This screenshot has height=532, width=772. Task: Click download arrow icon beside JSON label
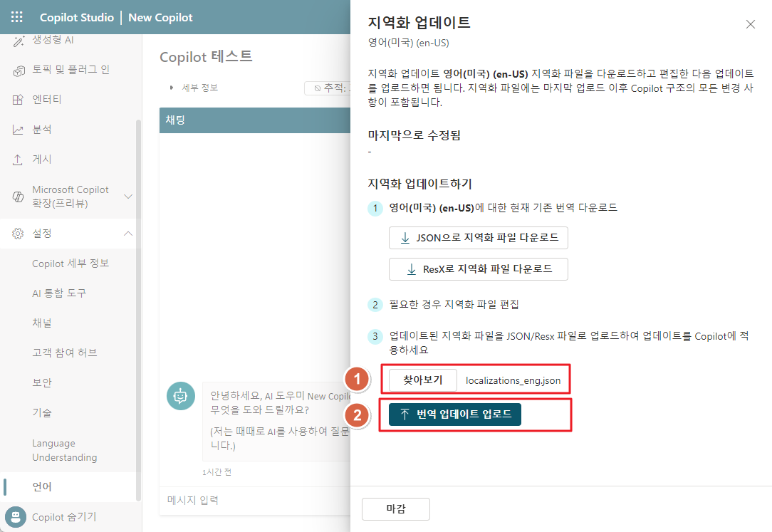[405, 238]
